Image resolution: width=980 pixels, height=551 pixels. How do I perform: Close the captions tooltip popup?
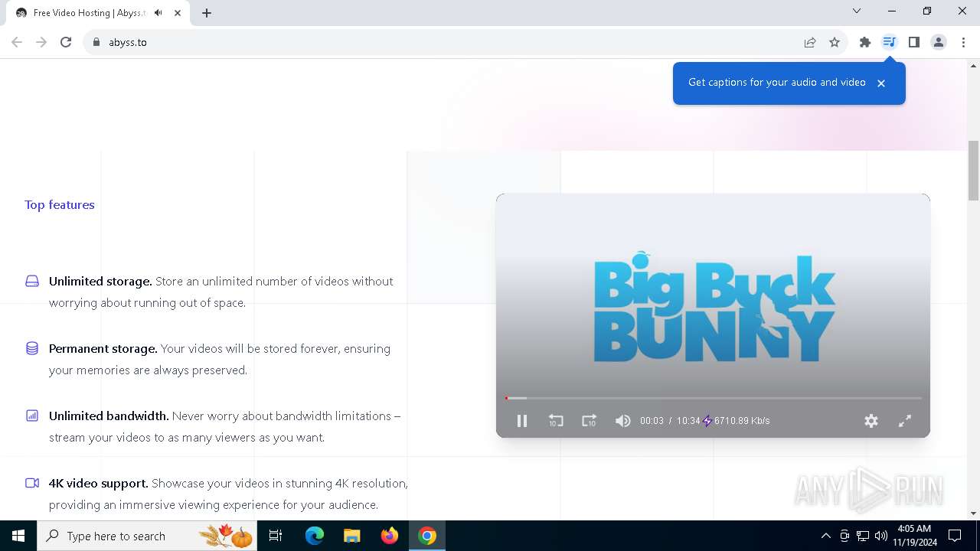[881, 83]
